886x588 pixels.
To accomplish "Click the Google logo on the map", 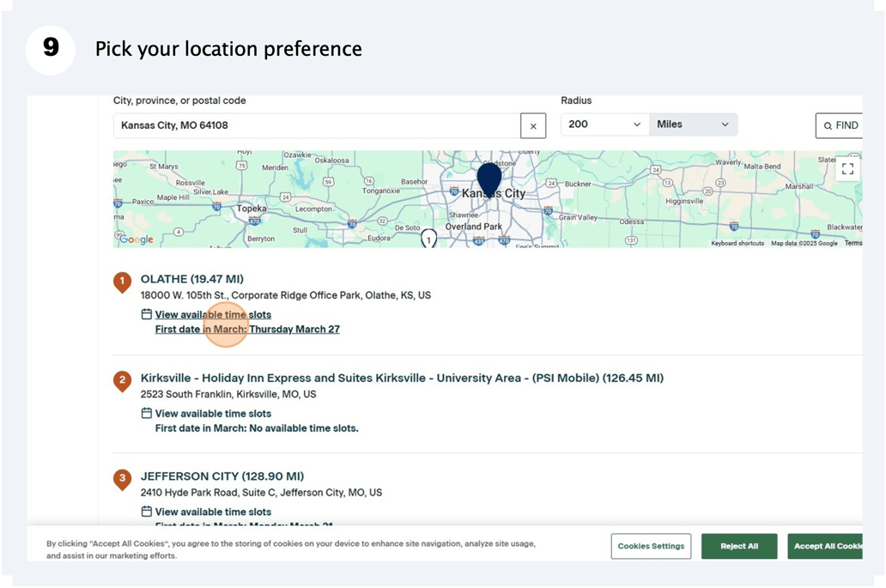I will [x=136, y=239].
